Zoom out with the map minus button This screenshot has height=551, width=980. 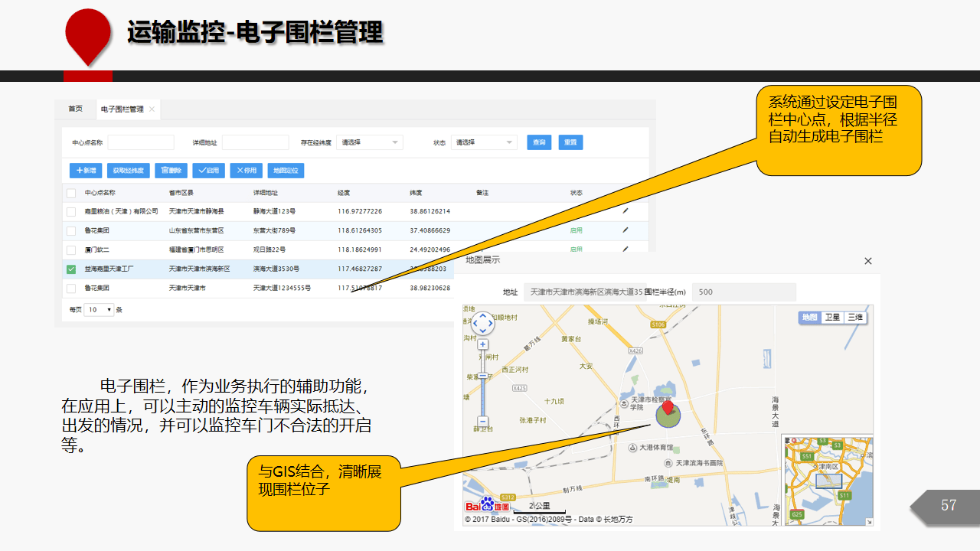coord(482,421)
